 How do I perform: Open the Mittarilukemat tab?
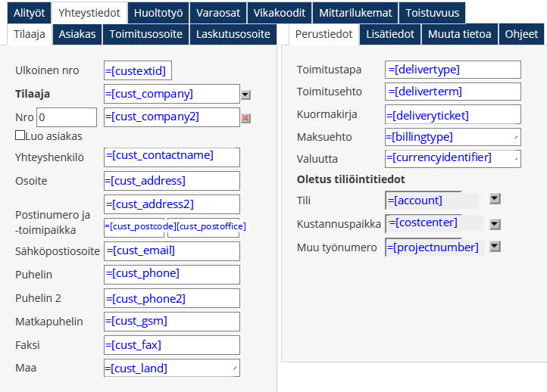click(355, 13)
